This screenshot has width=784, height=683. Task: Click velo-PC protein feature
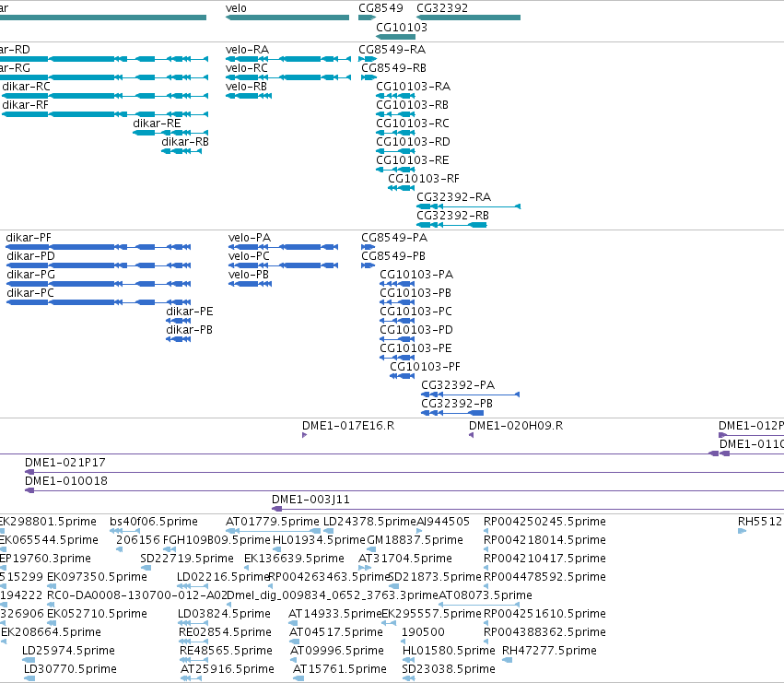[x=284, y=265]
